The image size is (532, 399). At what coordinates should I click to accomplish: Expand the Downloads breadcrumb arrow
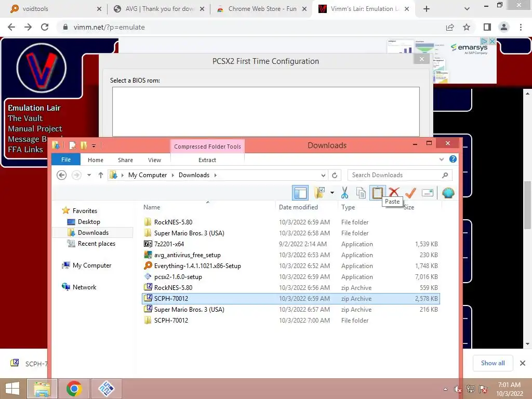click(x=216, y=175)
